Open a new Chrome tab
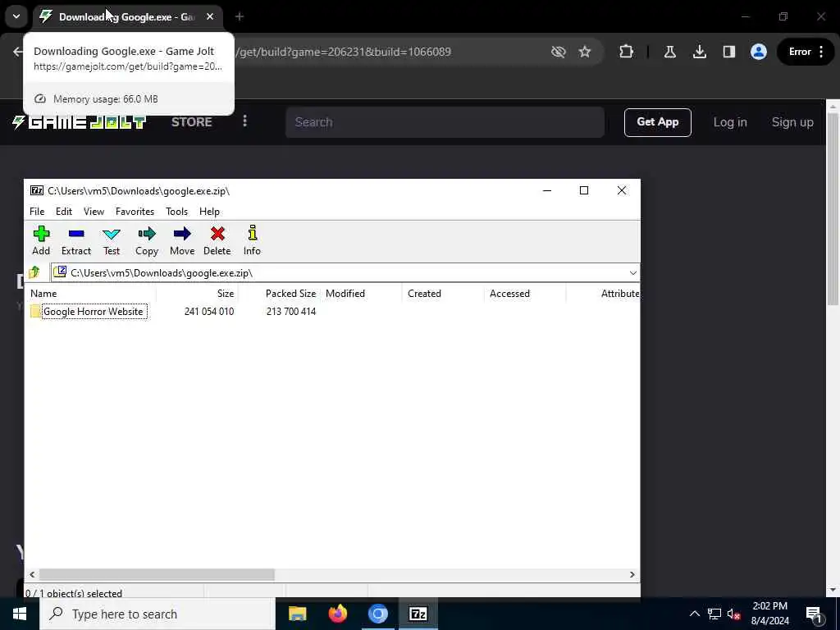The width and height of the screenshot is (840, 630). click(240, 16)
